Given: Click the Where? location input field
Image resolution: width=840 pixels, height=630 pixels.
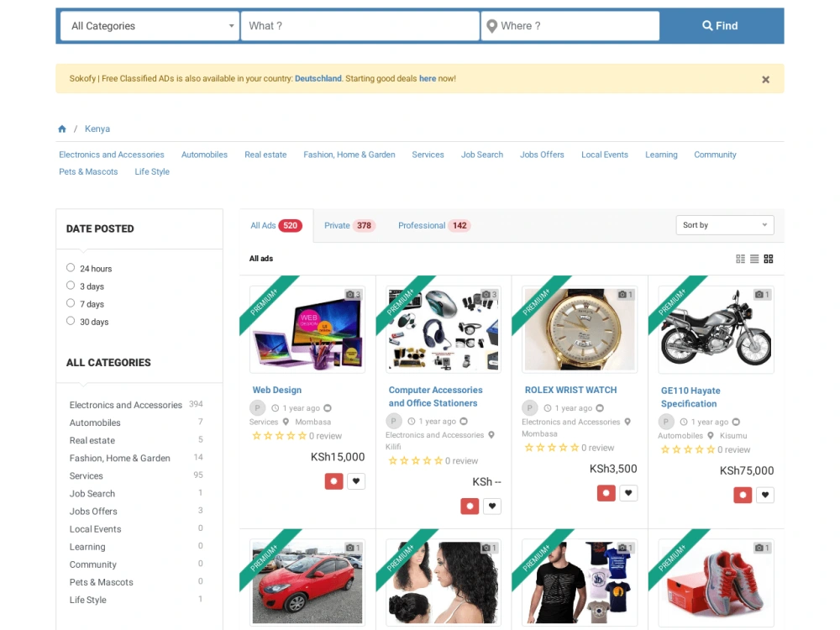Looking at the screenshot, I should click(570, 26).
